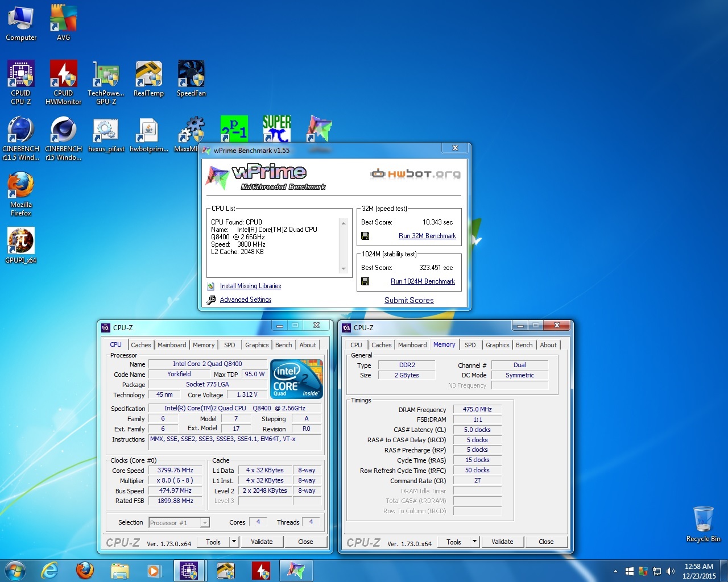Screen dimensions: 728x582
Task: Click Tools button in left CPU-Z
Action: point(213,542)
